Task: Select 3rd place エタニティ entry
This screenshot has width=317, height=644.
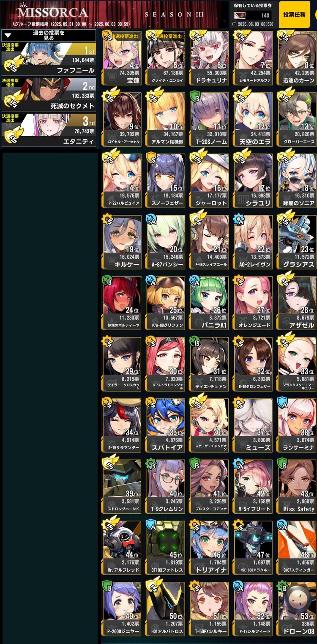Action: [x=49, y=130]
